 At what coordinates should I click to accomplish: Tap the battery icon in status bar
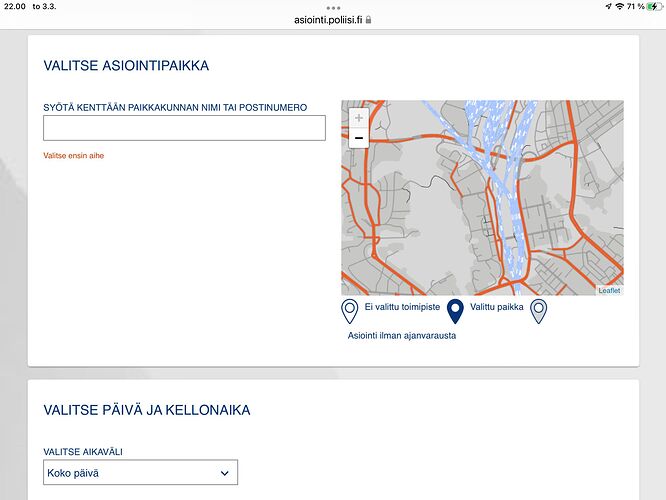coord(654,6)
